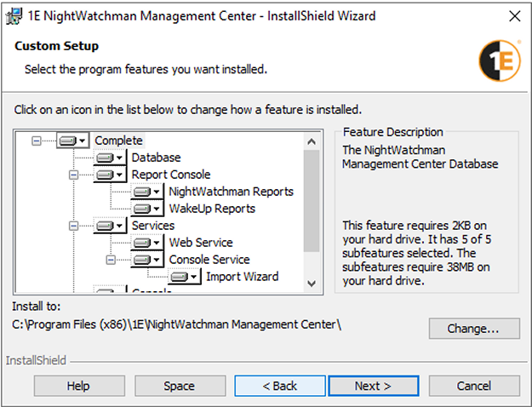Open the Change install folder dialog
The width and height of the screenshot is (532, 407).
pyautogui.click(x=474, y=328)
